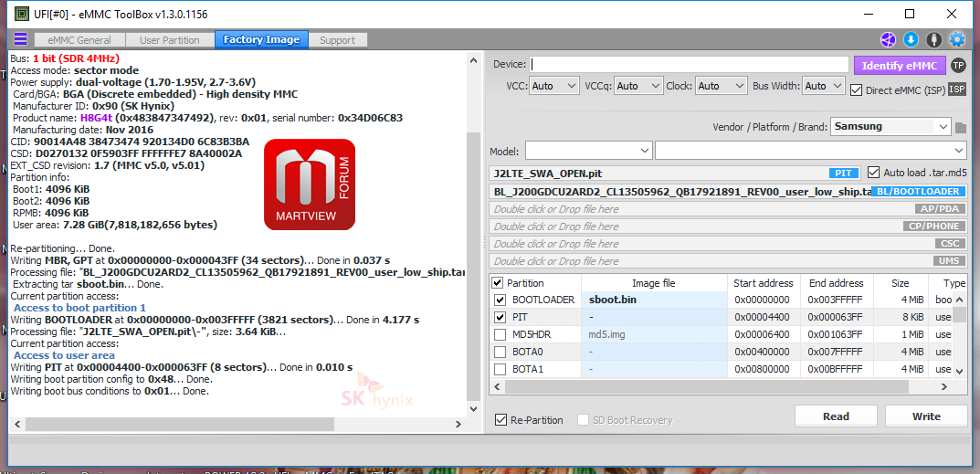Select the Factory Image tab

pyautogui.click(x=261, y=40)
